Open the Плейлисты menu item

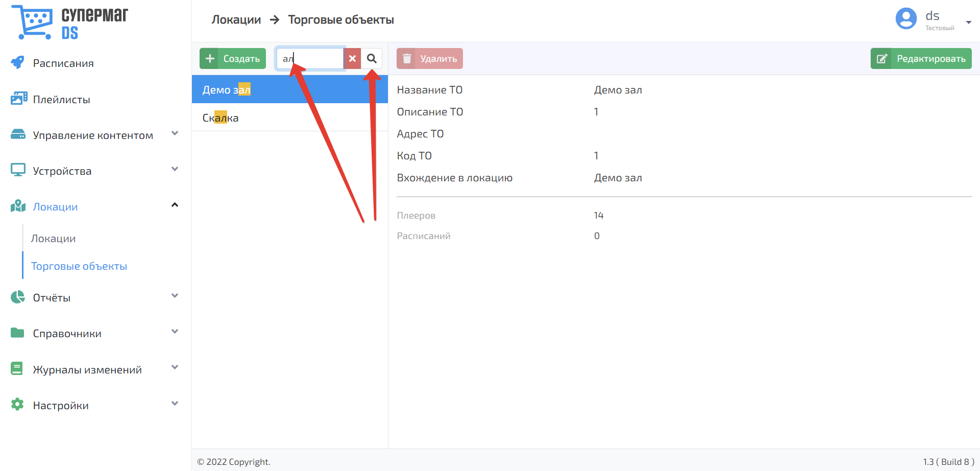point(62,100)
